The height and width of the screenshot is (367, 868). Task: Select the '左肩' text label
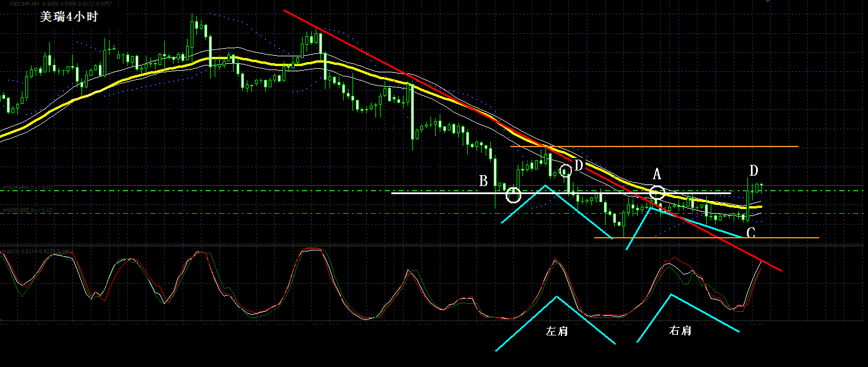tap(556, 331)
